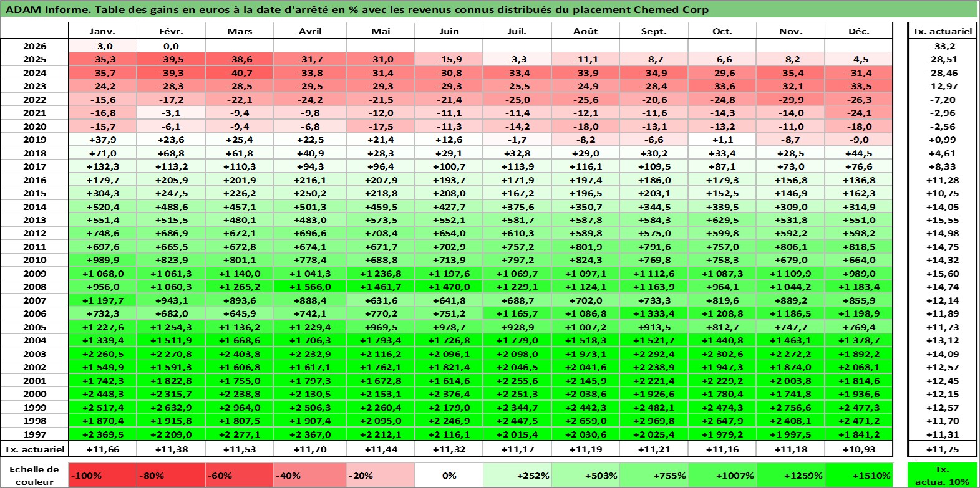The image size is (980, 488).
Task: Select the 2026 year row header
Action: click(34, 46)
